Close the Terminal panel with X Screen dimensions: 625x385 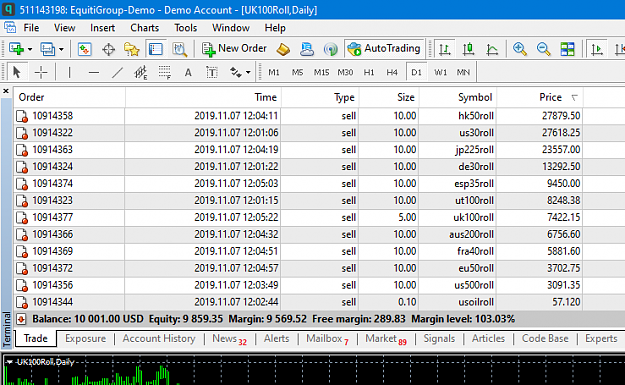pos(6,91)
